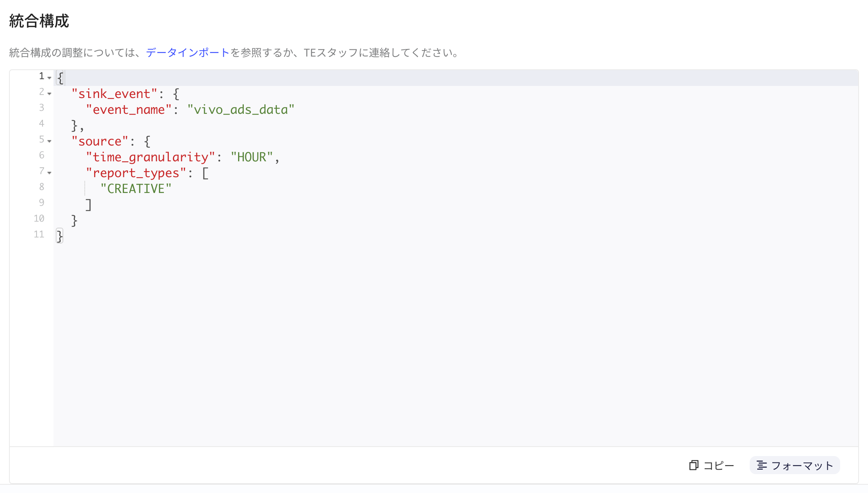Image resolution: width=868 pixels, height=493 pixels.
Task: Click the final closing brace on line 11
Action: tap(60, 236)
